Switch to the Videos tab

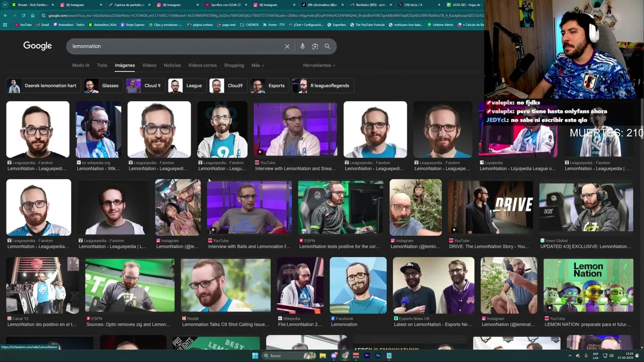[149, 65]
